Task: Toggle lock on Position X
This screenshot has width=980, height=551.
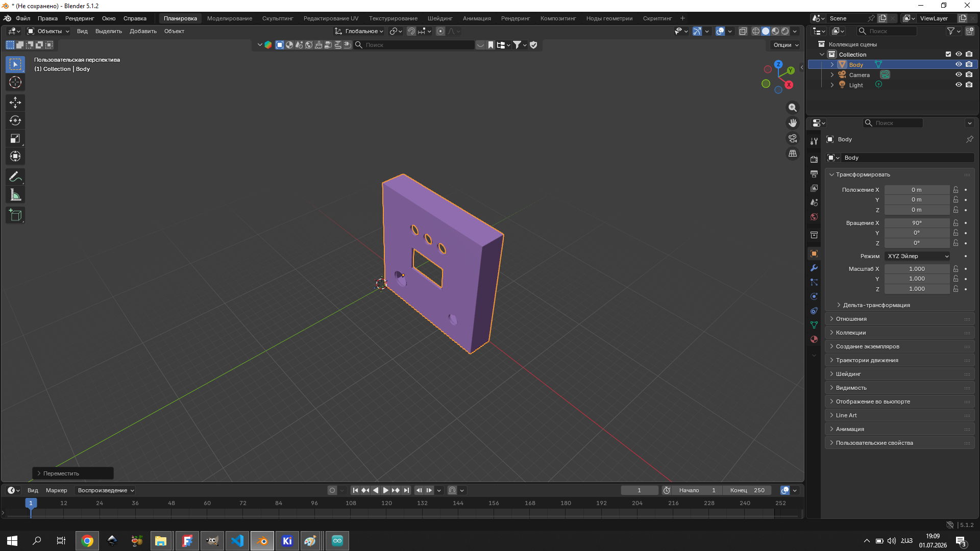Action: click(955, 190)
